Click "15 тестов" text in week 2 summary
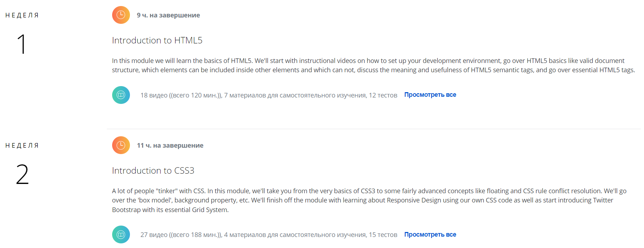The width and height of the screenshot is (644, 248). 383,235
